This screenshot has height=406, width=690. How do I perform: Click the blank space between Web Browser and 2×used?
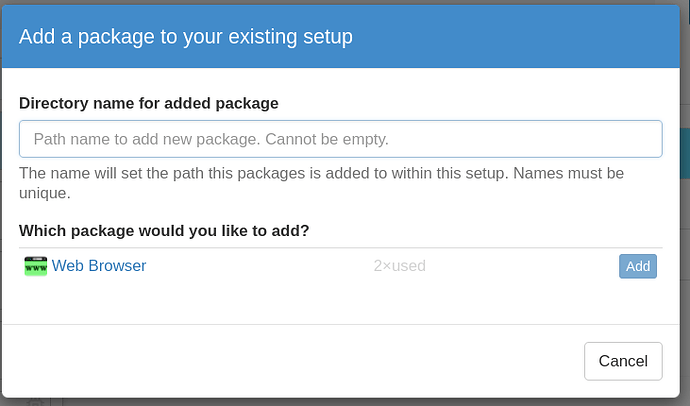coord(260,266)
